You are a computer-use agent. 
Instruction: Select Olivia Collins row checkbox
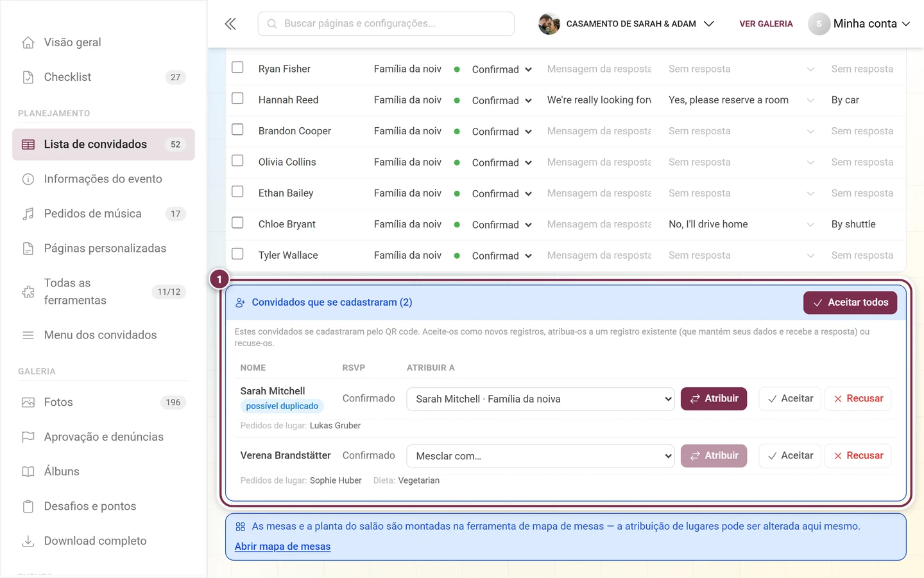click(237, 161)
